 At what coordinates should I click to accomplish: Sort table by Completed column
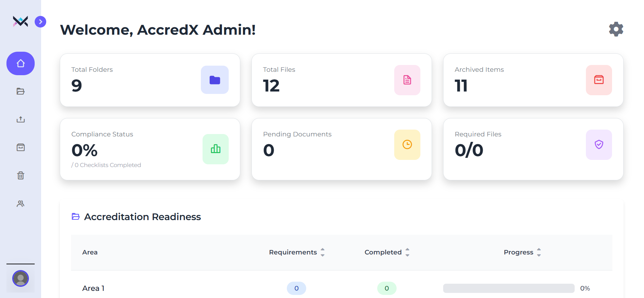point(407,252)
